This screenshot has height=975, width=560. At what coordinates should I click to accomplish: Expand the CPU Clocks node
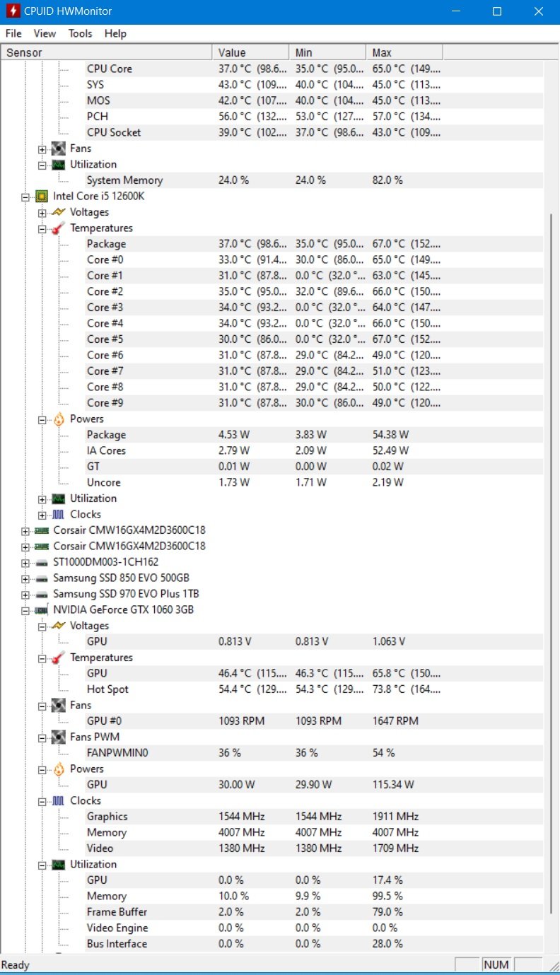(x=42, y=514)
